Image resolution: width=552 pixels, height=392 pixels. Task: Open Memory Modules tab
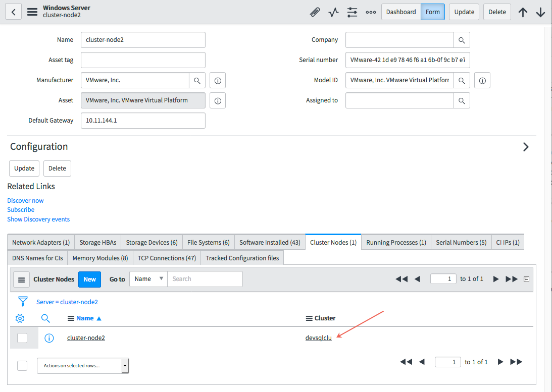(101, 258)
